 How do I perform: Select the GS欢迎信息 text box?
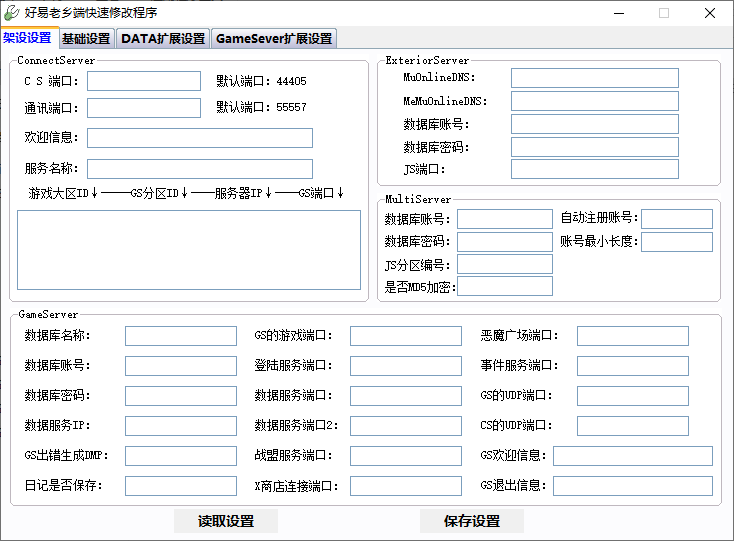(x=632, y=456)
